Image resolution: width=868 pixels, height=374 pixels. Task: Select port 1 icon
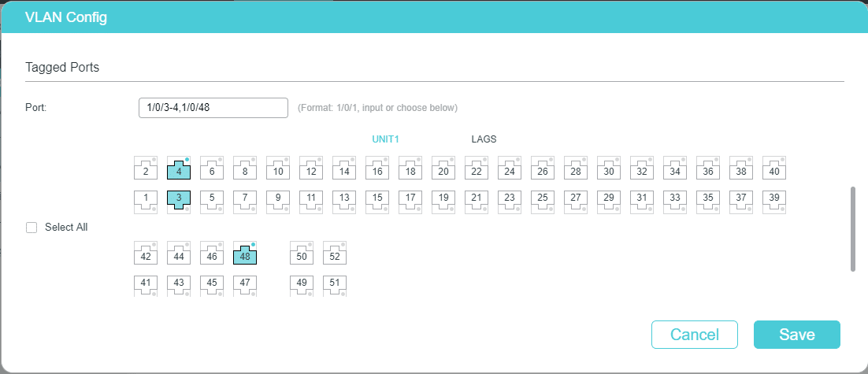pos(146,199)
